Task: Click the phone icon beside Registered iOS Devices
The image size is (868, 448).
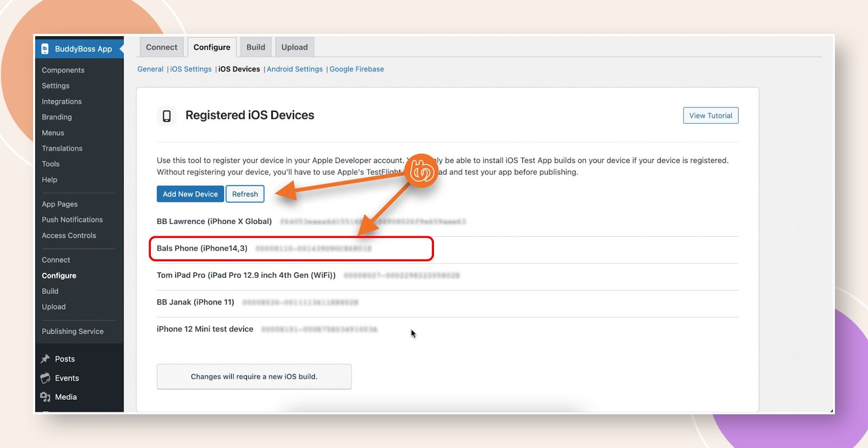Action: pyautogui.click(x=167, y=116)
